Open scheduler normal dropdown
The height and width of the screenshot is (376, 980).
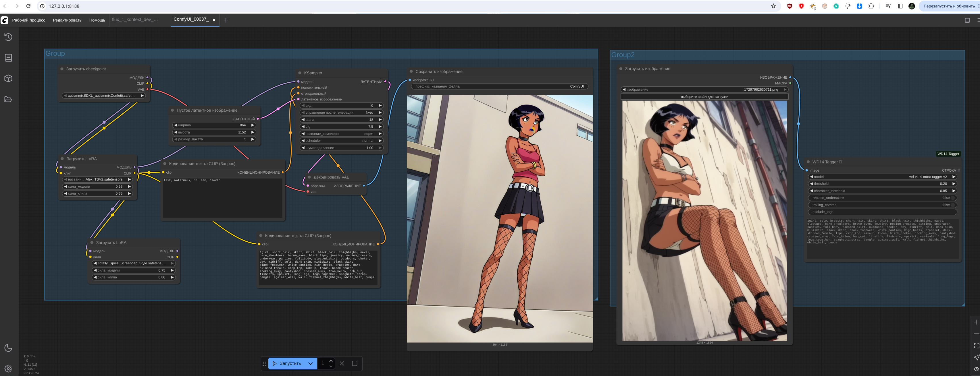[x=341, y=141]
